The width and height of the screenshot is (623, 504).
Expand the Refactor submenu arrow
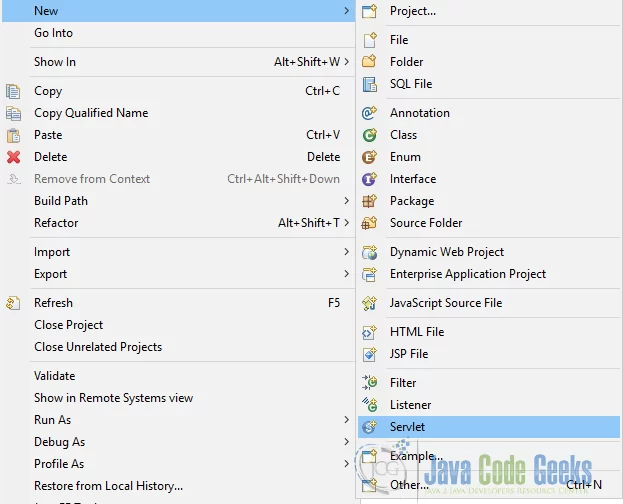[x=346, y=223]
